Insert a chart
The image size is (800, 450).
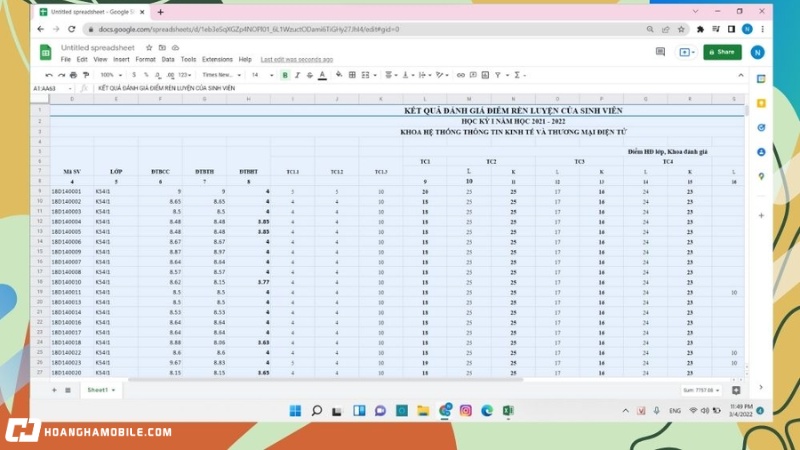tap(485, 75)
